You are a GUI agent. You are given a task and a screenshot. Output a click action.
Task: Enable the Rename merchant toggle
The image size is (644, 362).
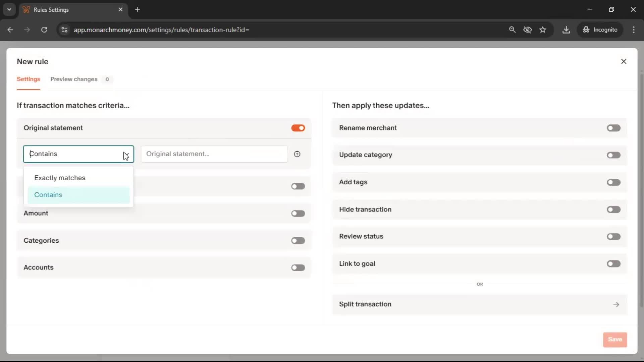[x=613, y=128]
